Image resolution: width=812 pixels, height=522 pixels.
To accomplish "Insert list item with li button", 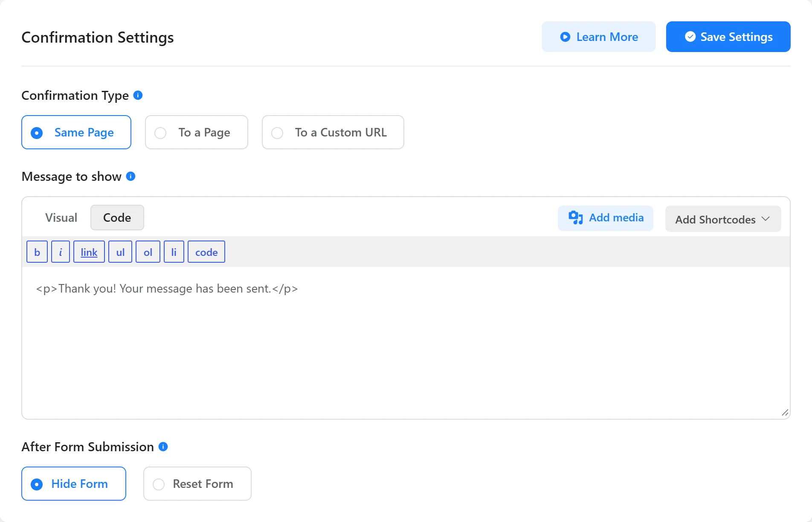I will click(174, 252).
